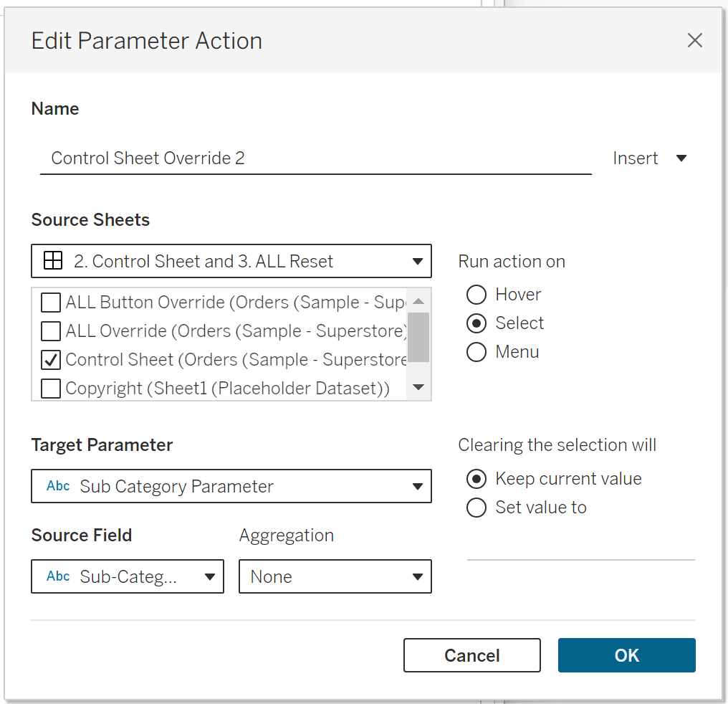
Task: Click the 'Copyright (Sheet1 (Placeholder Dataset))' row text
Action: [x=228, y=389]
